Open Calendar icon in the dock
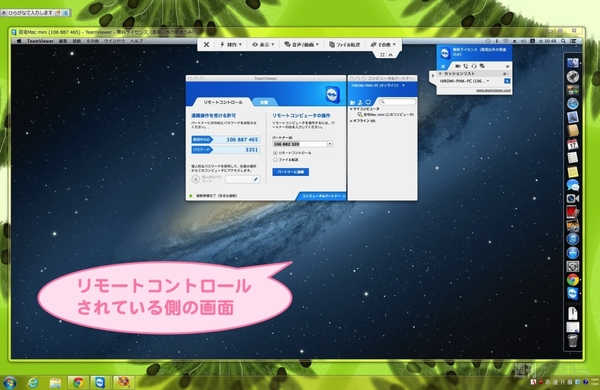 pyautogui.click(x=573, y=144)
